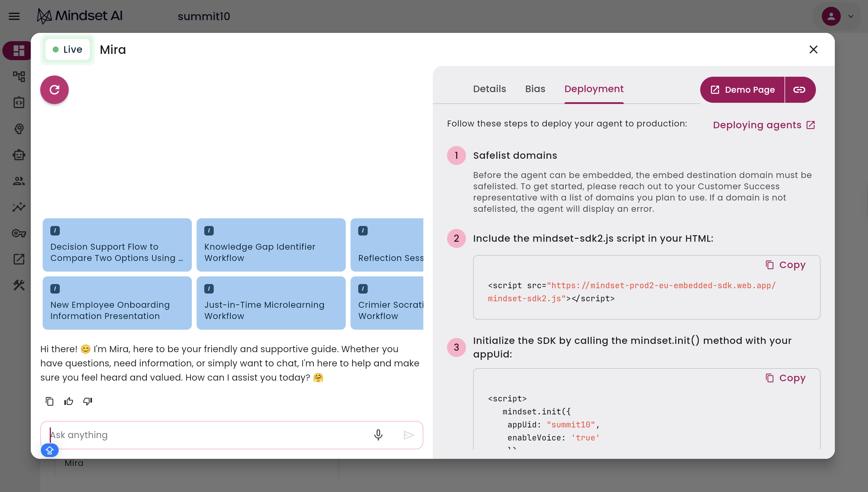Click the appUid "summit10" code value
Screen dimensions: 868x492
coord(570,425)
